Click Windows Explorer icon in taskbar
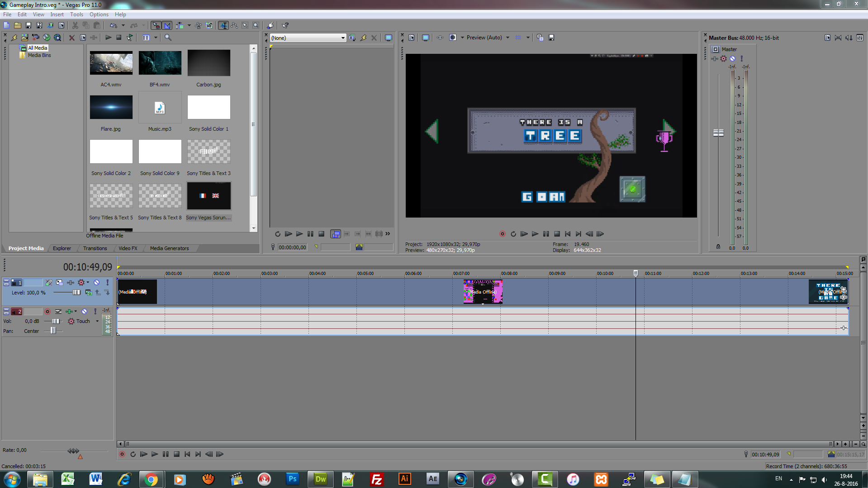 pos(40,479)
